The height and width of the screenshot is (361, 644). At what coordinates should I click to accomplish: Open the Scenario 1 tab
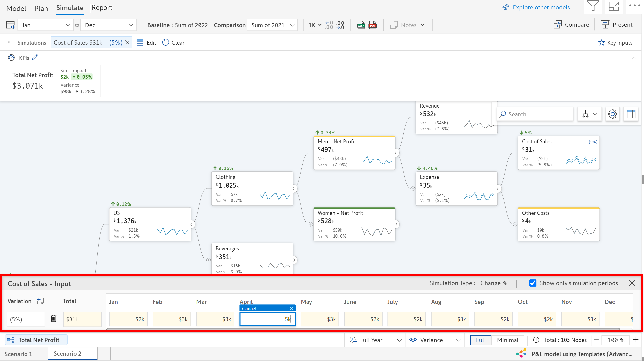(19, 354)
